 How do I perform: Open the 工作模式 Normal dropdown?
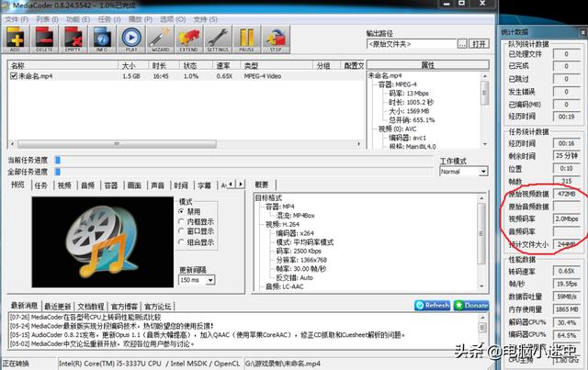coord(464,172)
